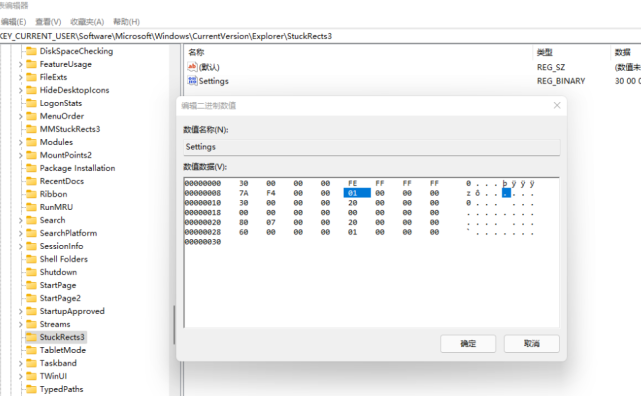
Task: Expand the HideDesktopIcons tree node
Action: pos(20,90)
